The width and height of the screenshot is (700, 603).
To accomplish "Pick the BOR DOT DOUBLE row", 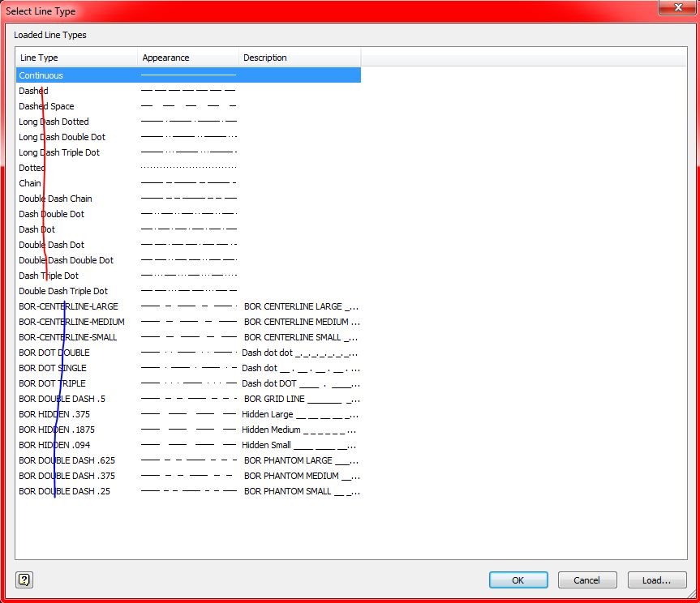I will pyautogui.click(x=188, y=353).
